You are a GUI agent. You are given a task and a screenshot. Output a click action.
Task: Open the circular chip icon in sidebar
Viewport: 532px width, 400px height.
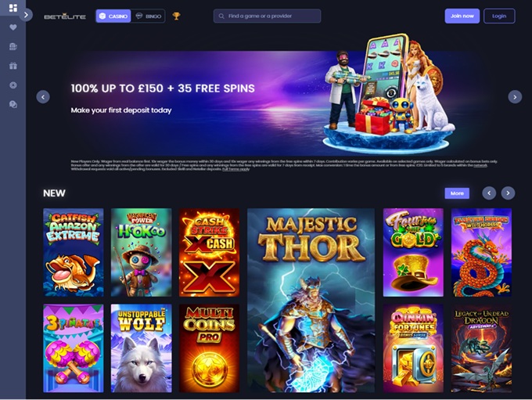(13, 85)
